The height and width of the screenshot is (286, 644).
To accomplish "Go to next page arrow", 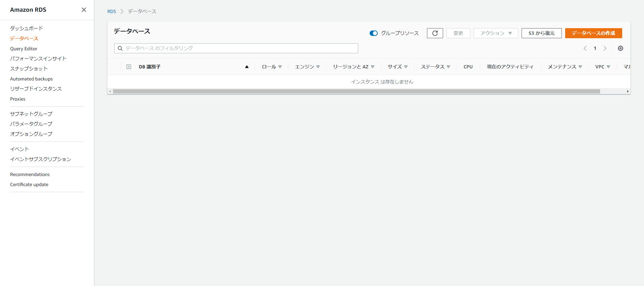I will tap(605, 48).
